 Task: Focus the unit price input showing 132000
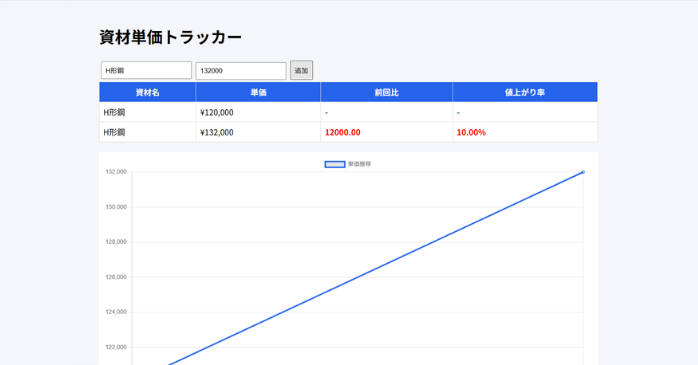point(241,71)
